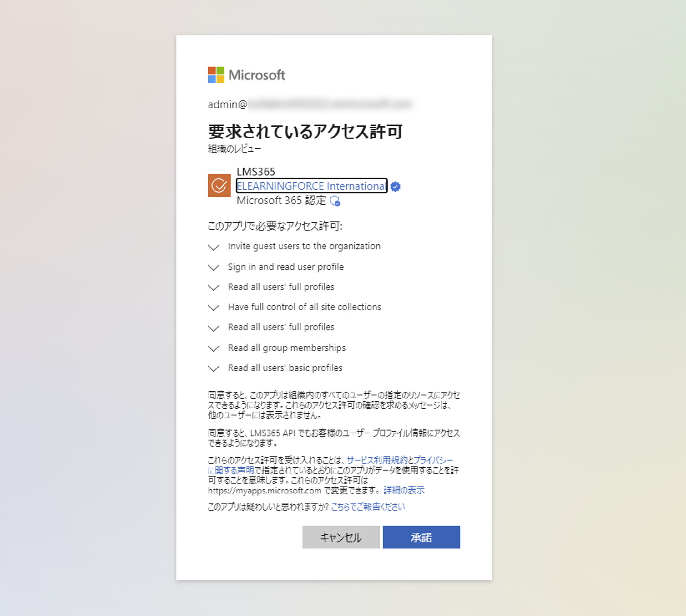Click the admin@ account email text

click(x=310, y=104)
